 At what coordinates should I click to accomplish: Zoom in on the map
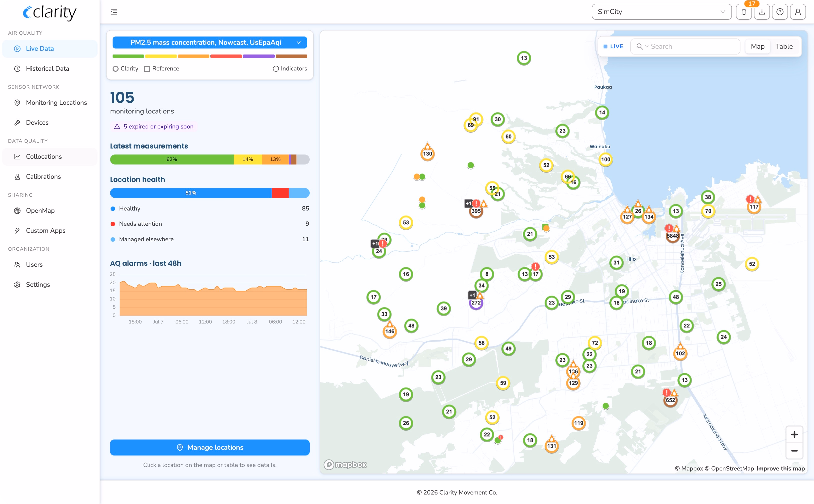click(794, 435)
